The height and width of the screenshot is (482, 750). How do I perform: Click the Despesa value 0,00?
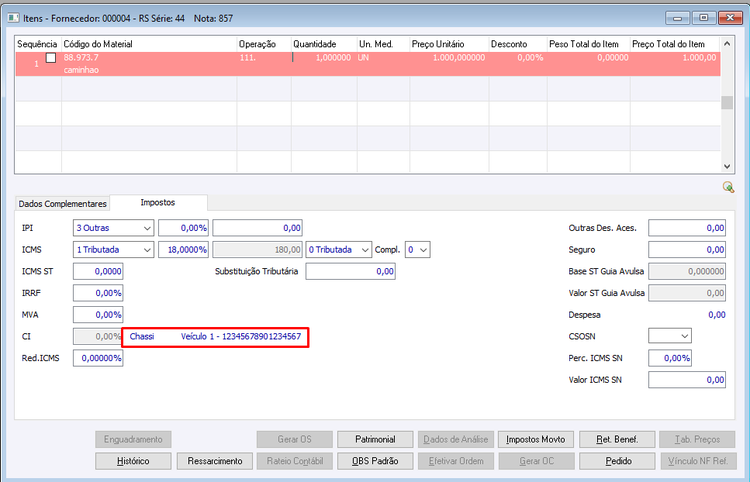coord(717,315)
